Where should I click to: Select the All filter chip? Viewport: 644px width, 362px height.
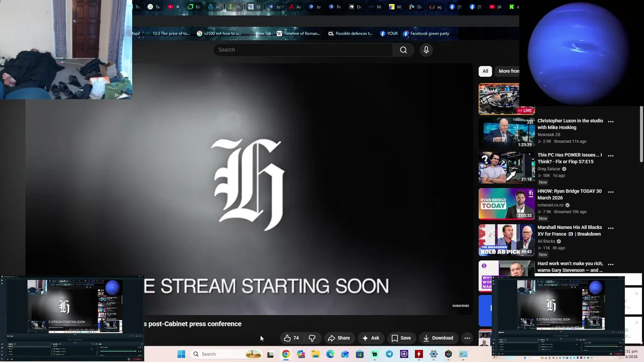click(485, 71)
